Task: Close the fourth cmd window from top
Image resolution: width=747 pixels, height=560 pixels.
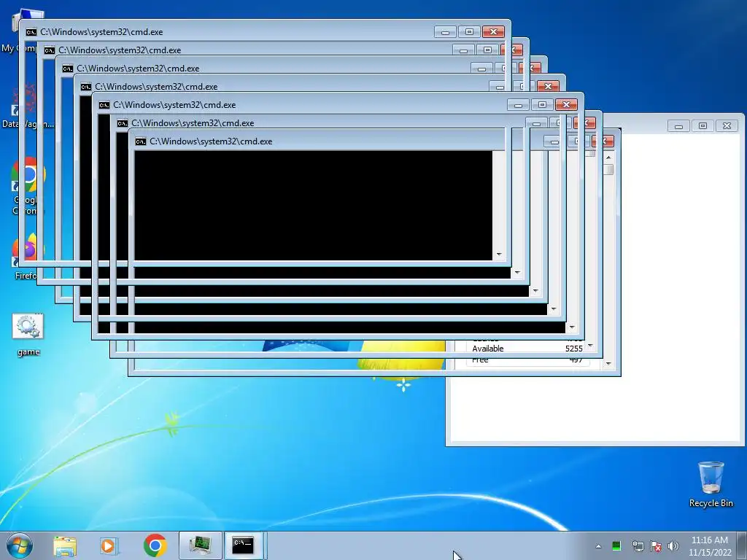Action: pyautogui.click(x=548, y=86)
